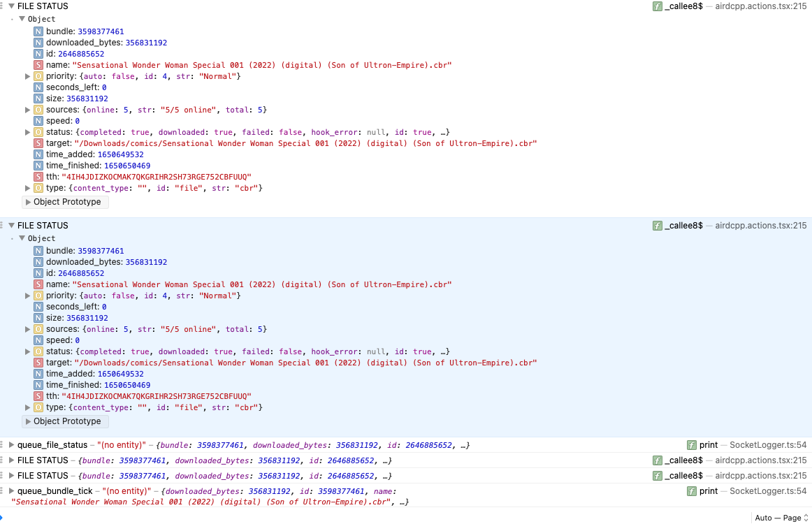Viewport: 812px width, 524px height.
Task: Click the N icon beside bundle in the first object
Action: (39, 31)
